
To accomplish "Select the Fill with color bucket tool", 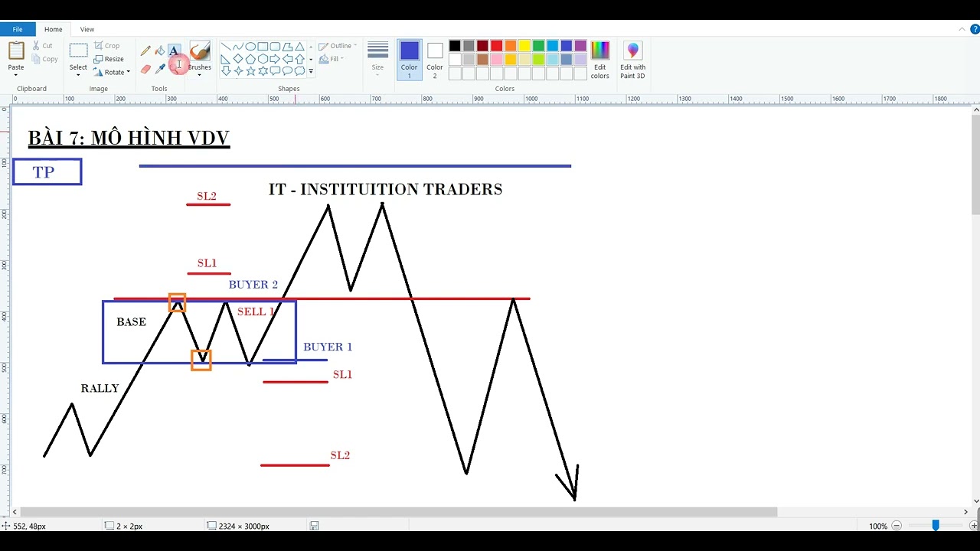I will tap(160, 51).
